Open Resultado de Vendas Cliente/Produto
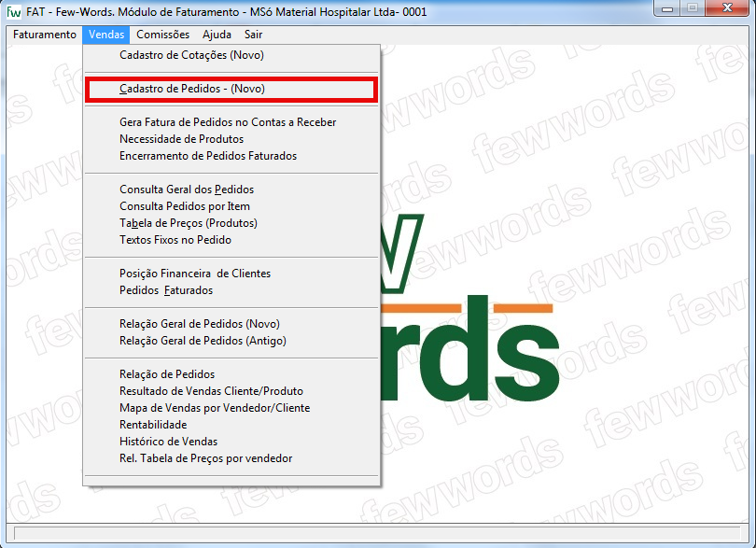The height and width of the screenshot is (548, 756). point(231,391)
